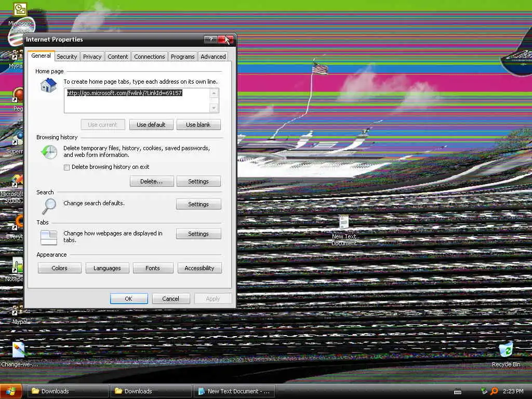Confirm with the OK button
Viewport: 532px width, 399px height.
coord(129,299)
